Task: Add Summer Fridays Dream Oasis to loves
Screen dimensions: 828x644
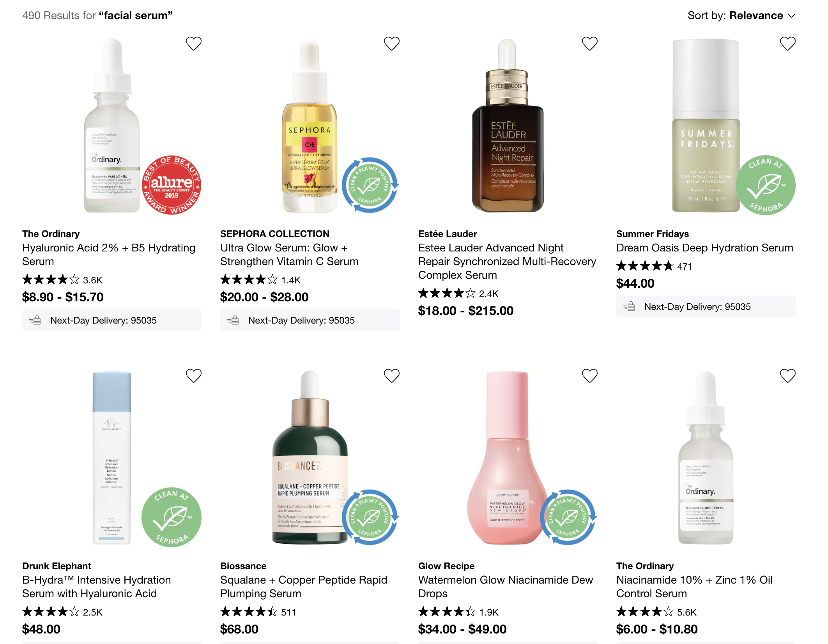Action: coord(787,44)
